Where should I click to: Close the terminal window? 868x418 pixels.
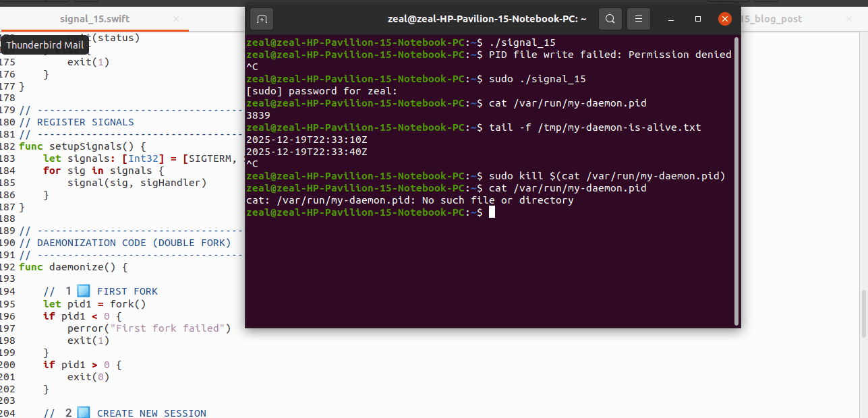[725, 19]
